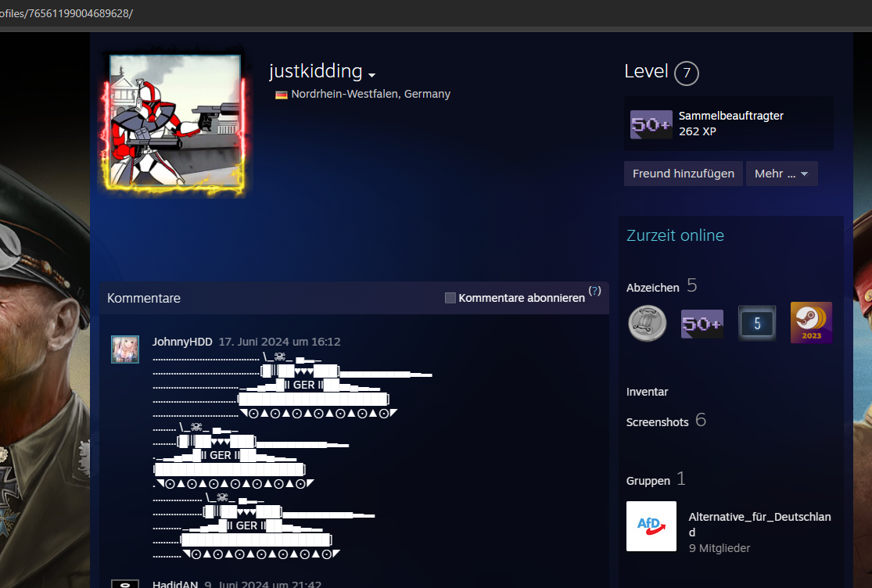Enable the Kommentare abonnieren checkbox
This screenshot has height=588, width=872.
[x=450, y=298]
